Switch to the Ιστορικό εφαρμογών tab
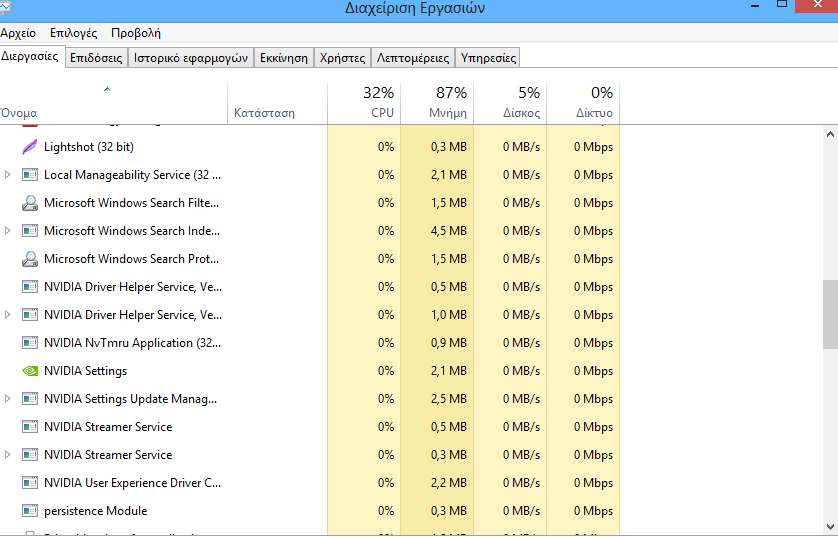This screenshot has height=537, width=838. click(191, 58)
